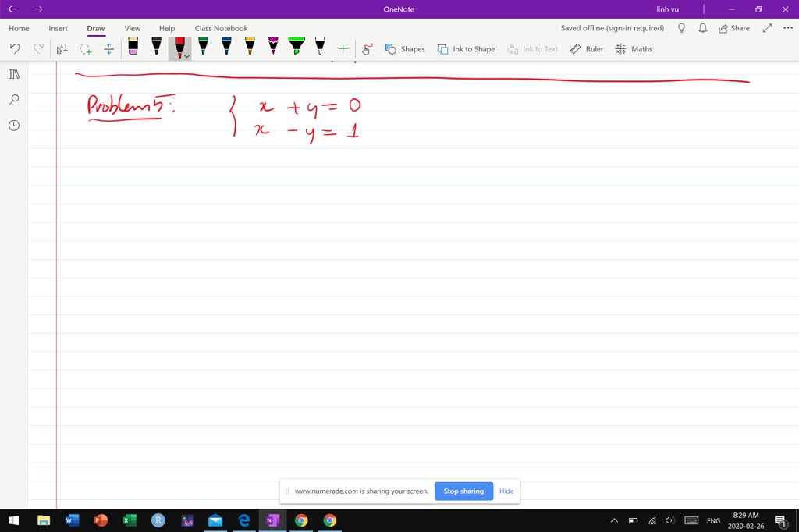
Task: Add a new pen with the plus icon
Action: click(342, 48)
